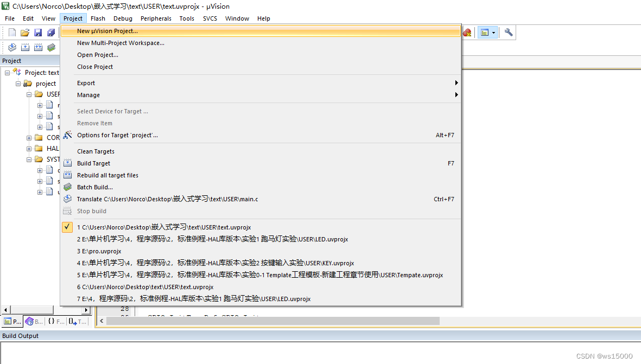Image resolution: width=641 pixels, height=364 pixels.
Task: Open the SVCS menu
Action: click(210, 18)
